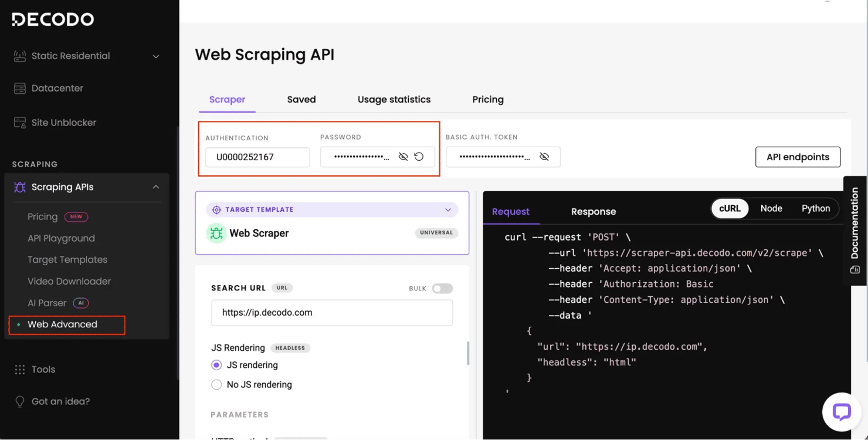The image size is (868, 440).
Task: Open the Response tab
Action: 593,212
